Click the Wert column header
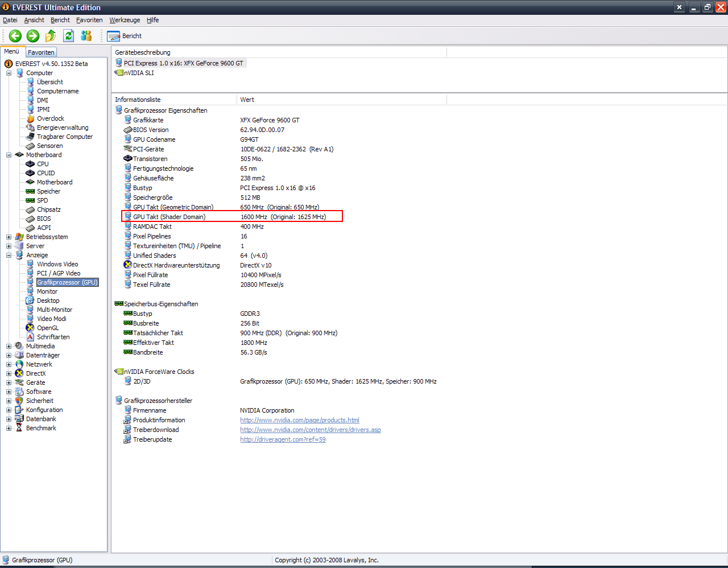 coord(342,100)
